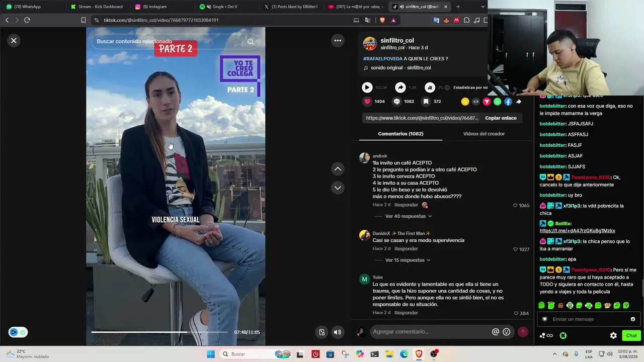This screenshot has width=644, height=362.
Task: Like andrelr's comment with the 1065 heart
Action: point(515,206)
